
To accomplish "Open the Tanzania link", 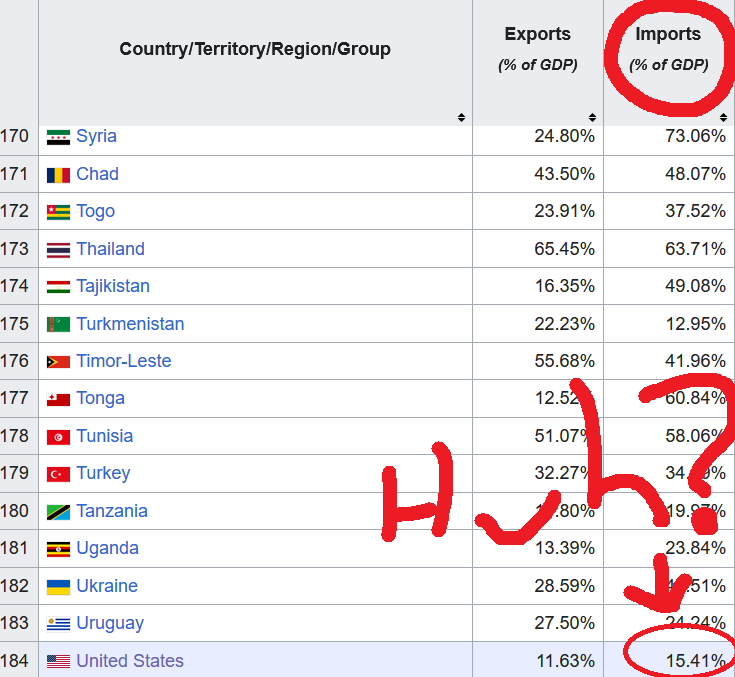I will coord(112,511).
